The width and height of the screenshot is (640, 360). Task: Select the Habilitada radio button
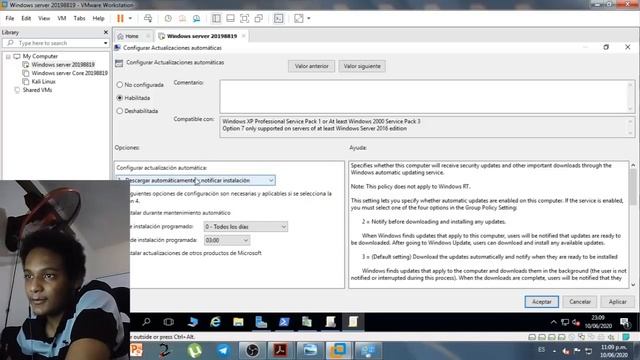(x=120, y=98)
